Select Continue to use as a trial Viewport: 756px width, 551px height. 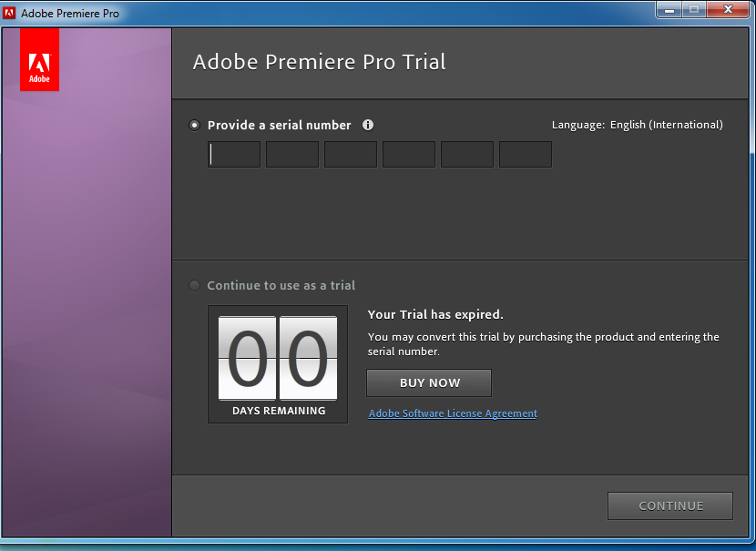point(194,285)
